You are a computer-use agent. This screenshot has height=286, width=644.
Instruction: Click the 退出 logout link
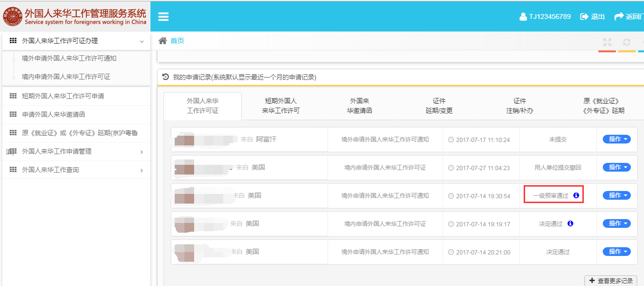(593, 16)
